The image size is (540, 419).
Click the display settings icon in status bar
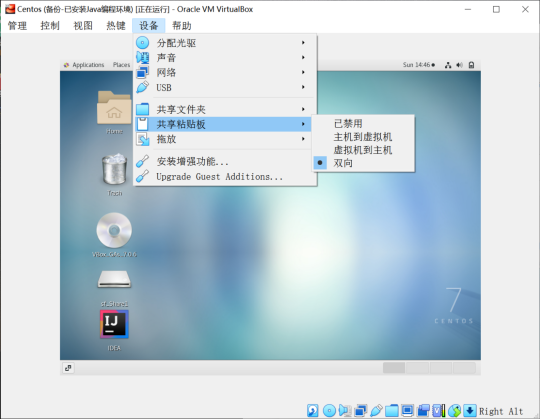pos(407,410)
